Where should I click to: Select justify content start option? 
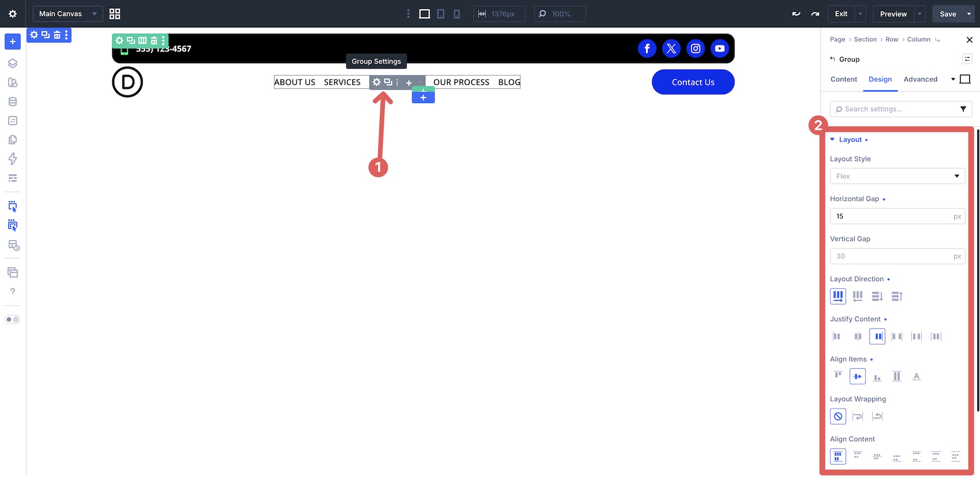click(x=837, y=337)
